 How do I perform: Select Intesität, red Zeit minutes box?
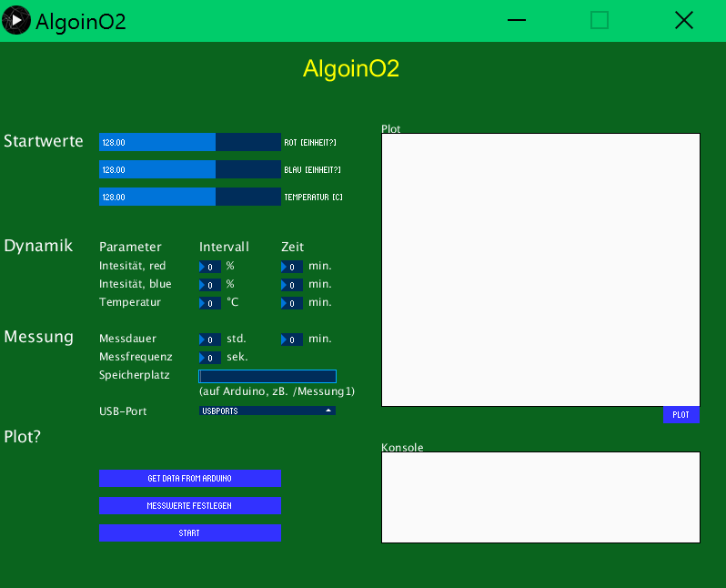point(292,267)
